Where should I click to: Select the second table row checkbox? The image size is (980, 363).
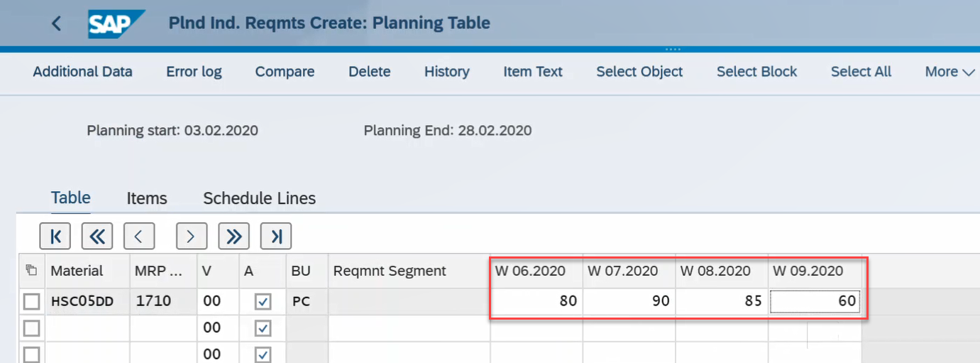[x=31, y=328]
